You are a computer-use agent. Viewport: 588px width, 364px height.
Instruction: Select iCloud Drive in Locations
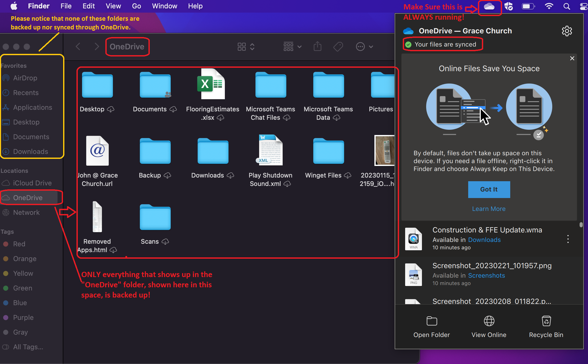coord(32,183)
